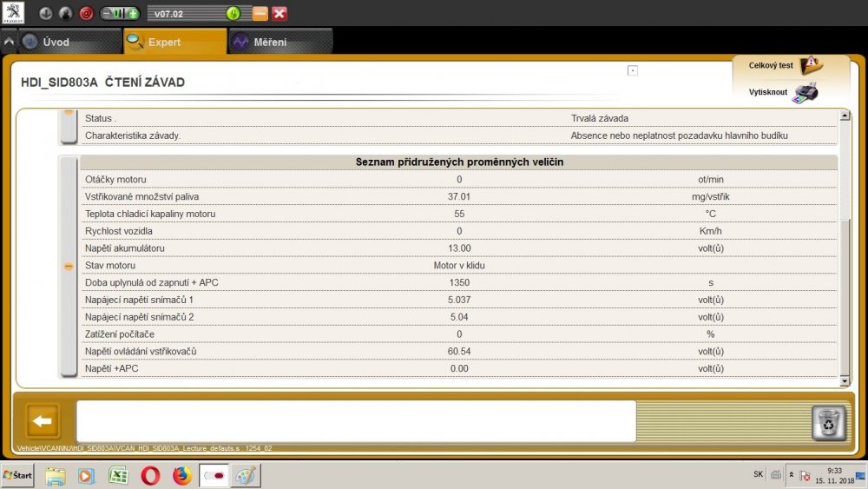
Task: Collapse the top navigation with up chevron
Action: tap(9, 42)
